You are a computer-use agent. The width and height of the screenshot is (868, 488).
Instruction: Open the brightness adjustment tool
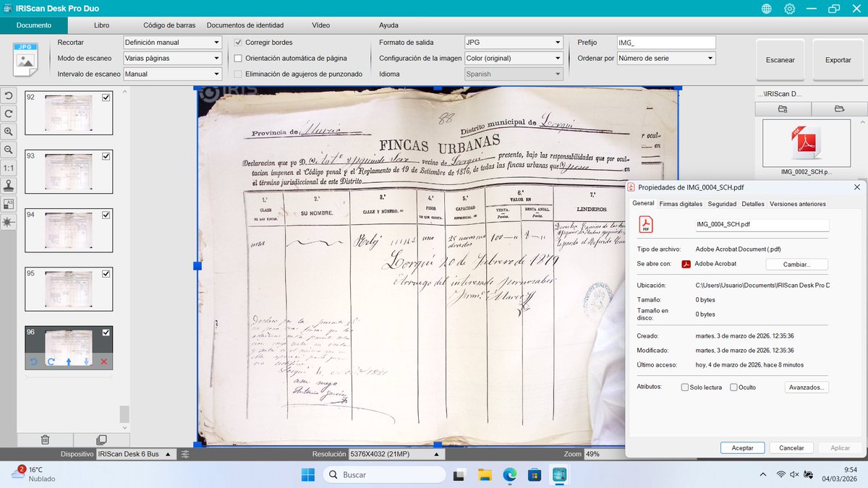click(8, 222)
